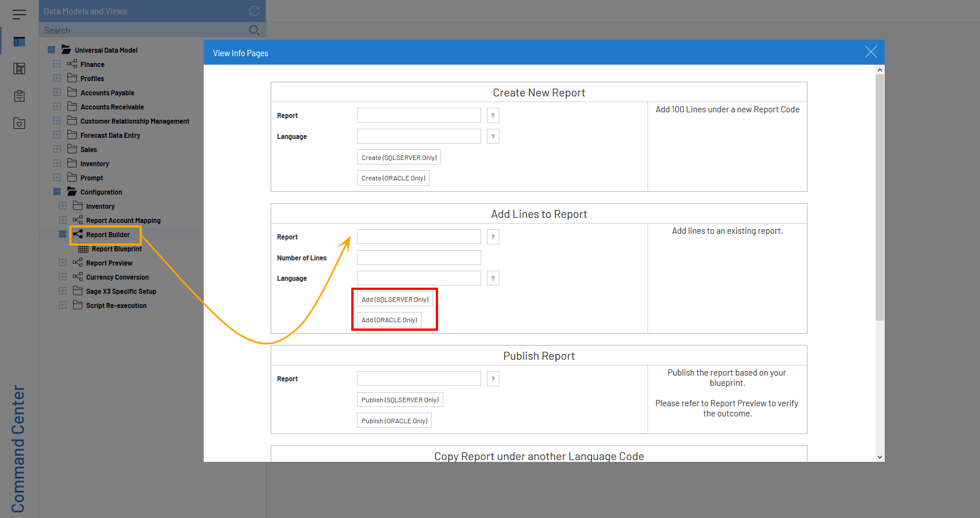This screenshot has height=518, width=980.
Task: Collapse the Configuration folder
Action: click(57, 192)
